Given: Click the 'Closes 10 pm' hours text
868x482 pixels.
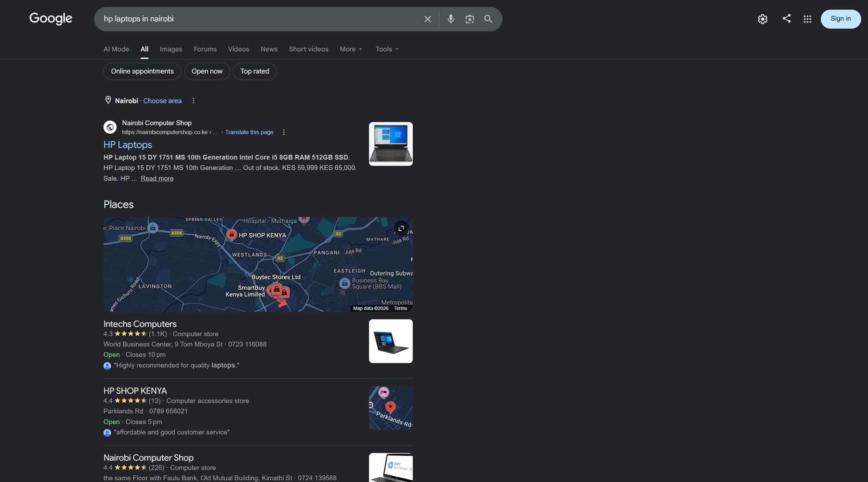Looking at the screenshot, I should 145,355.
